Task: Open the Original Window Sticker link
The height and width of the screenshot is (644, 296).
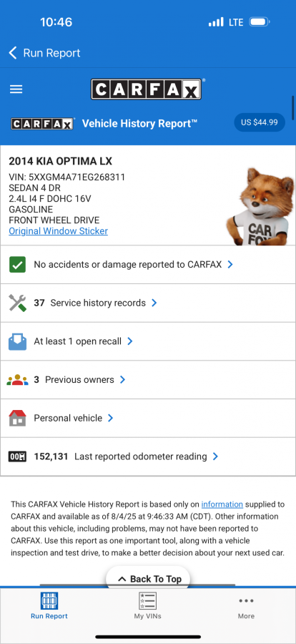Action: tap(59, 231)
